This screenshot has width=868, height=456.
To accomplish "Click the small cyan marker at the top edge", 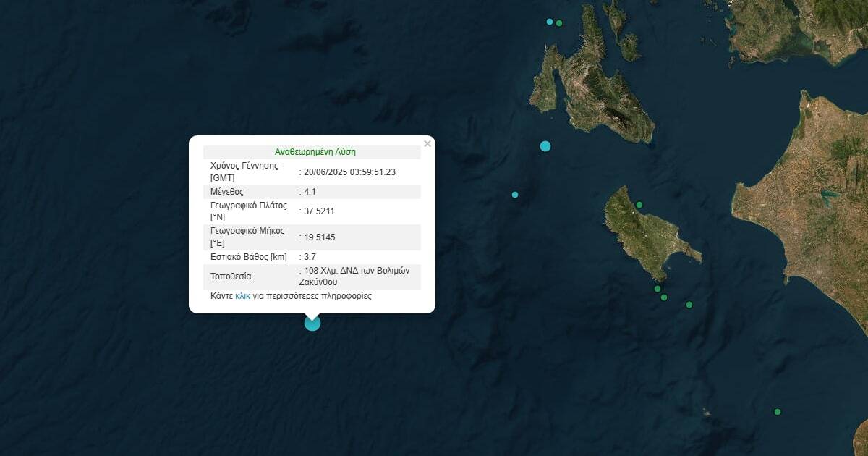I will point(550,22).
